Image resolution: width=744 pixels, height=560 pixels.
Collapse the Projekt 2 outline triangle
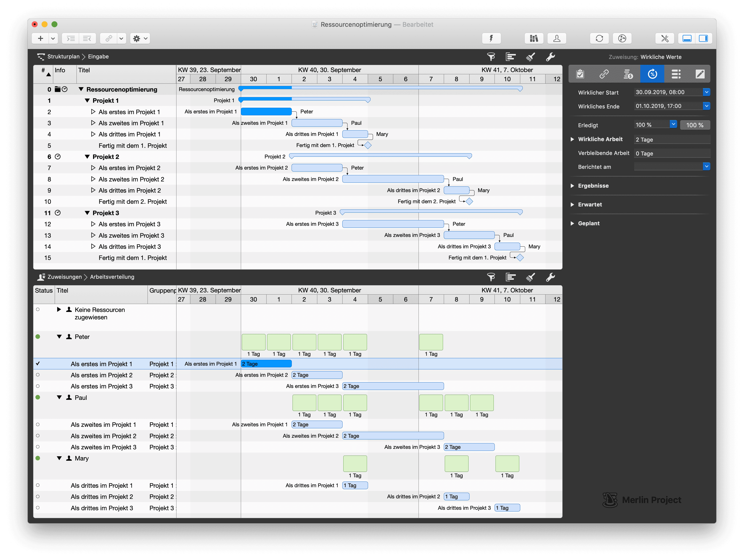[x=87, y=156]
